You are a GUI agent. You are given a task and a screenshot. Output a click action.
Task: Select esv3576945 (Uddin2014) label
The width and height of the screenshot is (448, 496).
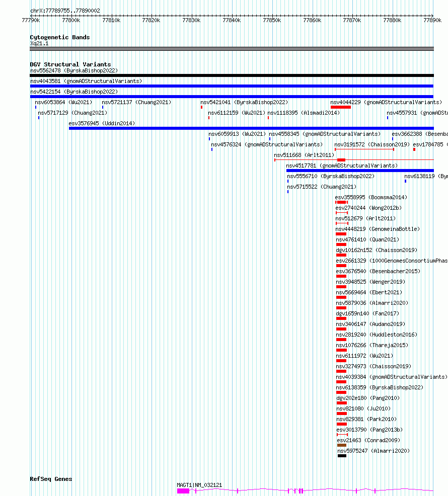(x=102, y=123)
